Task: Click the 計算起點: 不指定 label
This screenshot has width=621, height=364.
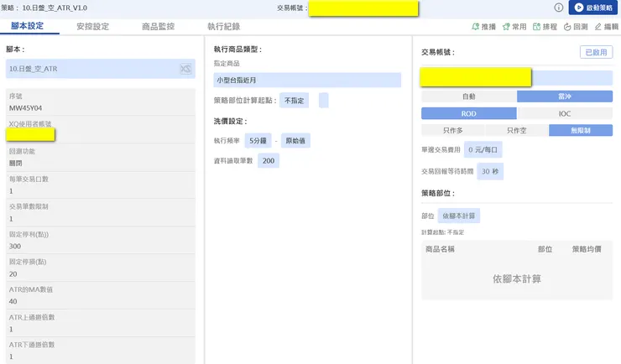Action: (x=443, y=232)
